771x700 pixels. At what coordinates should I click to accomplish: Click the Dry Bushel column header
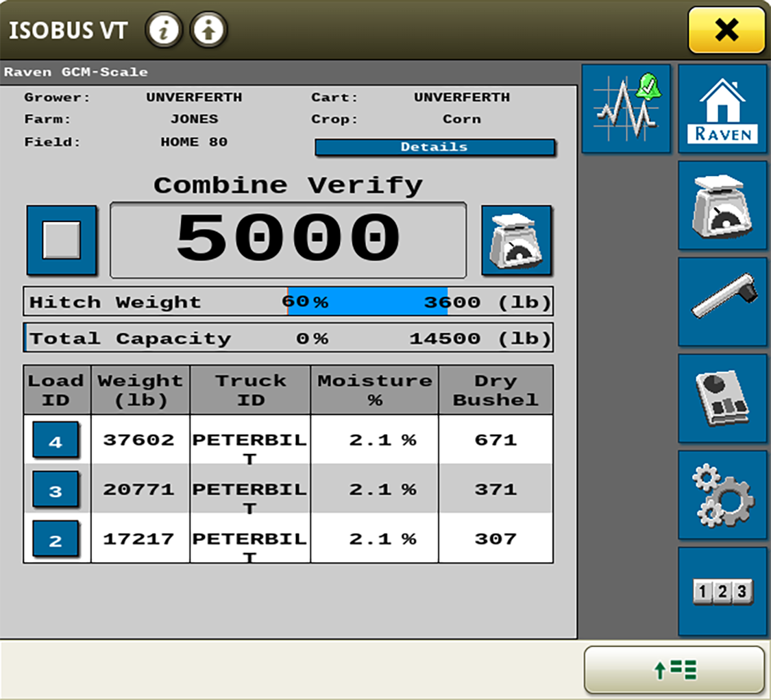(495, 389)
